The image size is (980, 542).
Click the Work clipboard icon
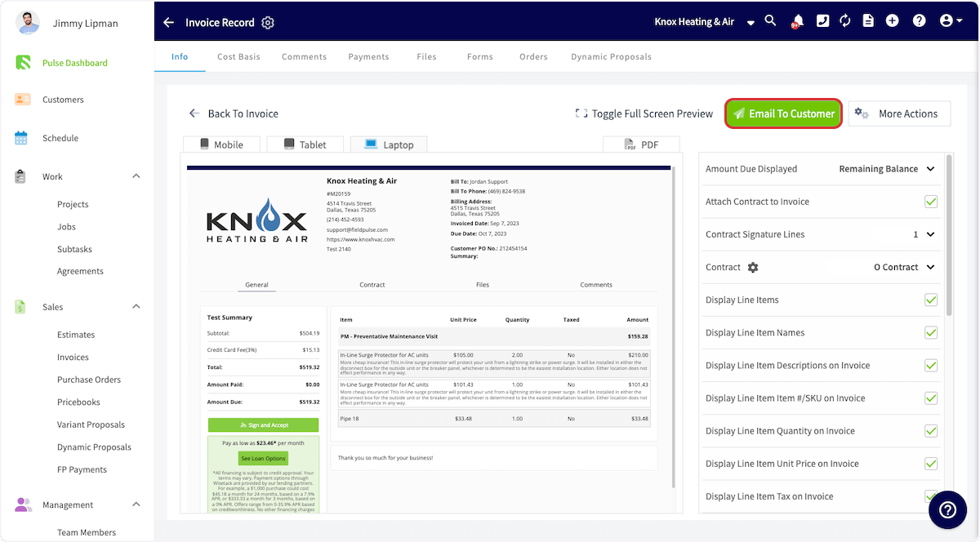click(21, 176)
